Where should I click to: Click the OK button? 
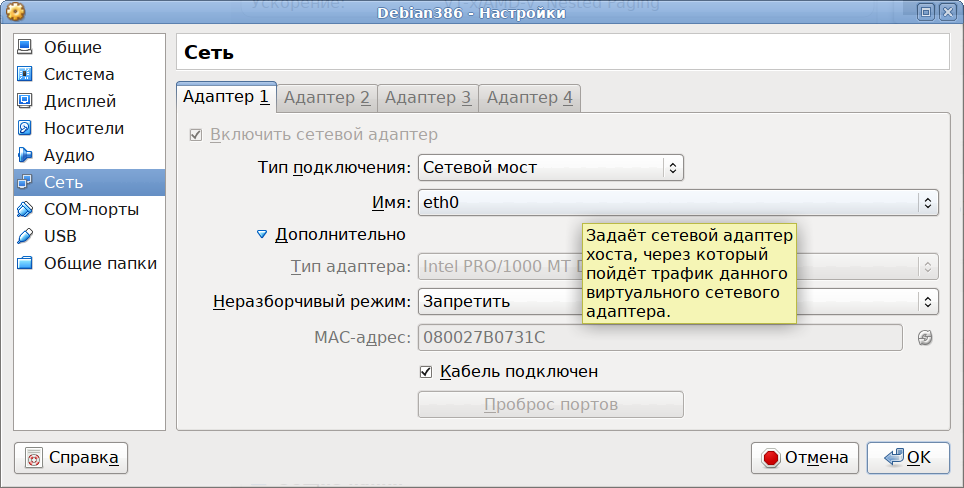[908, 457]
